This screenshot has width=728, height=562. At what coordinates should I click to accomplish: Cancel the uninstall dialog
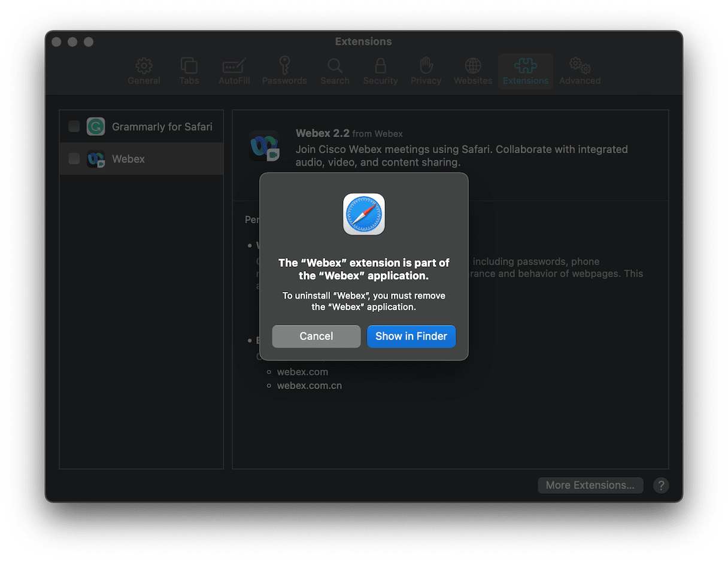point(316,336)
